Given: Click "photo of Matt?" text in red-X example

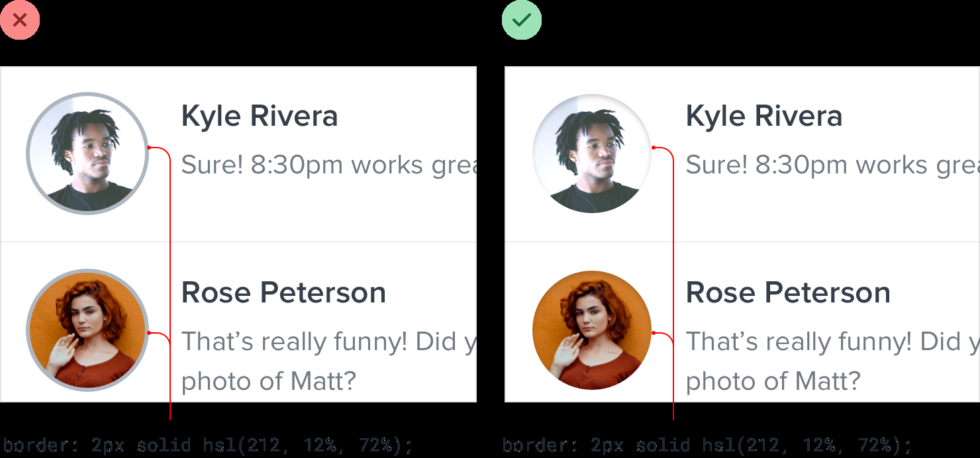Looking at the screenshot, I should 269,381.
